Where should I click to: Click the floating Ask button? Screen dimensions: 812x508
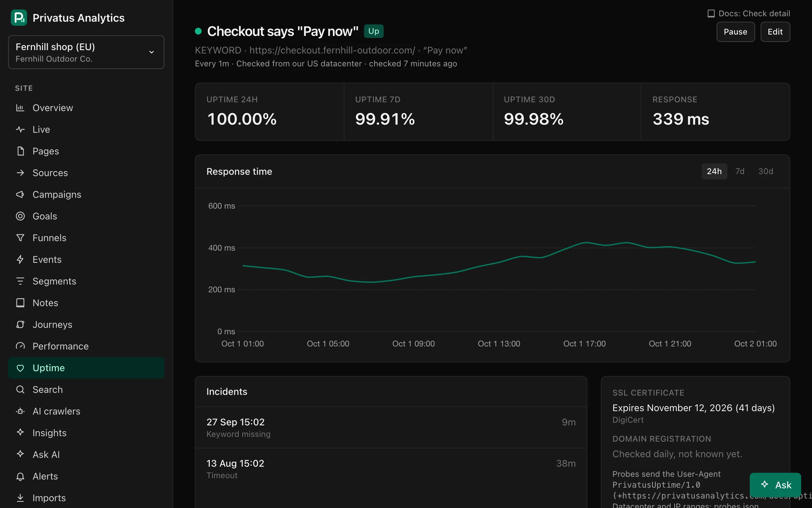pos(775,485)
